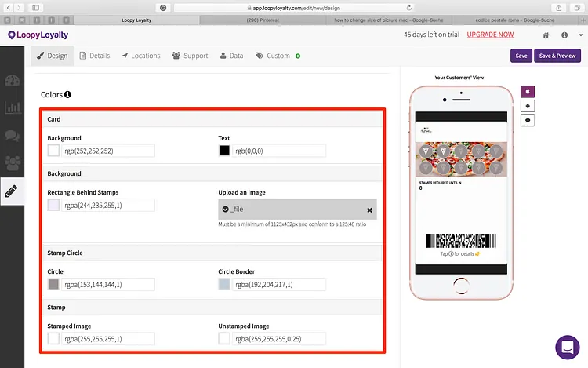Image resolution: width=588 pixels, height=368 pixels.
Task: Open the bar chart analytics sidebar icon
Action: pos(12,107)
